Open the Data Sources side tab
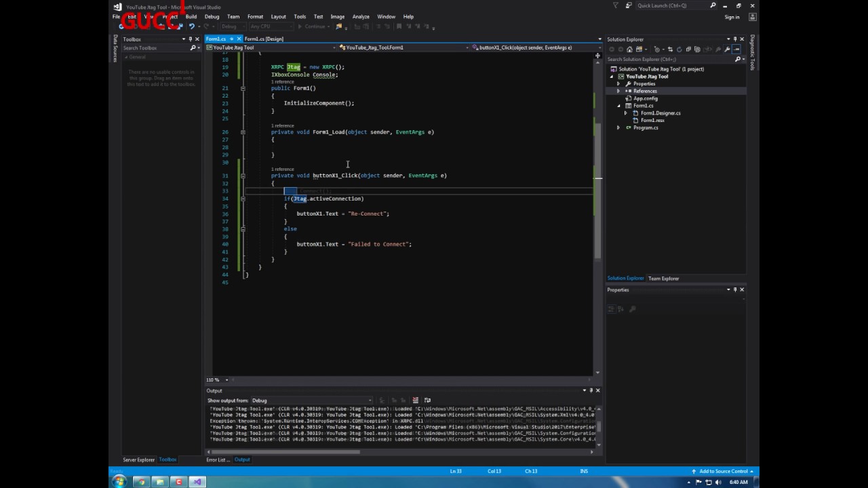Image resolution: width=868 pixels, height=488 pixels. [x=116, y=48]
